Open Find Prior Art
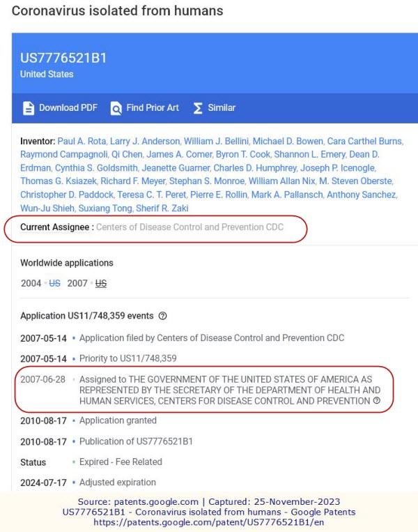Image resolution: width=418 pixels, height=532 pixels. [x=145, y=108]
